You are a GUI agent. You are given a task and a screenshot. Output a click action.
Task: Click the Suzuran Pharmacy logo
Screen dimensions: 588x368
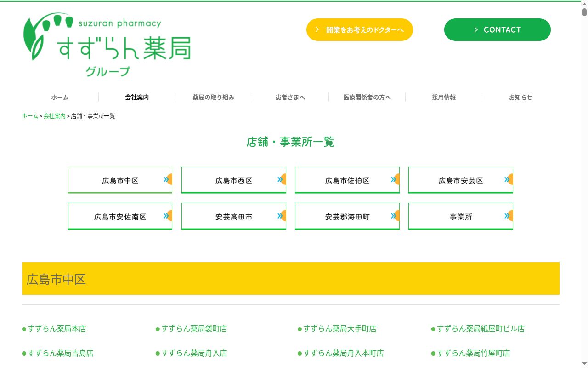107,45
